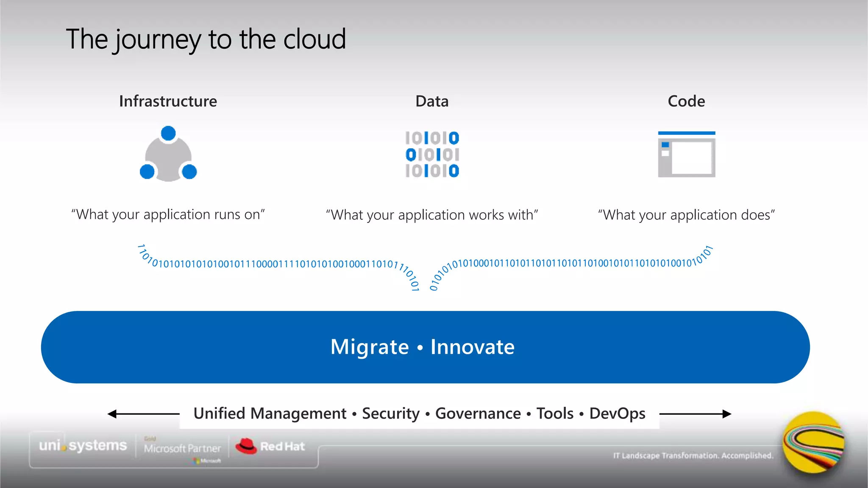
Task: Click the Uni Systems logo
Action: pos(83,446)
